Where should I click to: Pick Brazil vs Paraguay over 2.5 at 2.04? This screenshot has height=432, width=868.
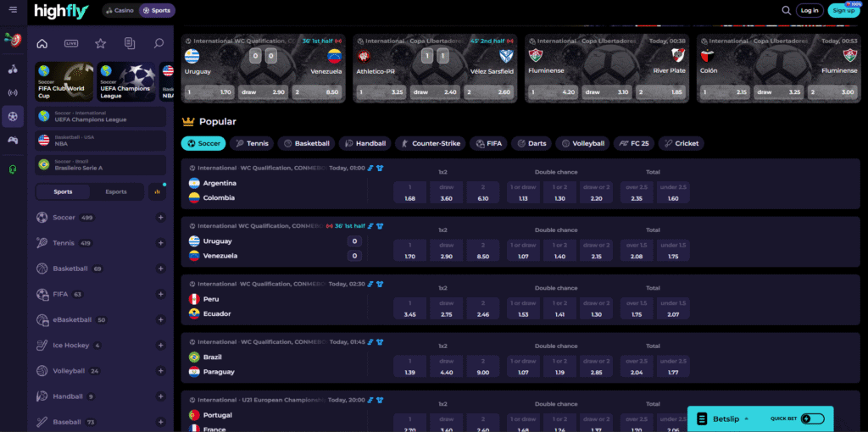click(x=637, y=367)
